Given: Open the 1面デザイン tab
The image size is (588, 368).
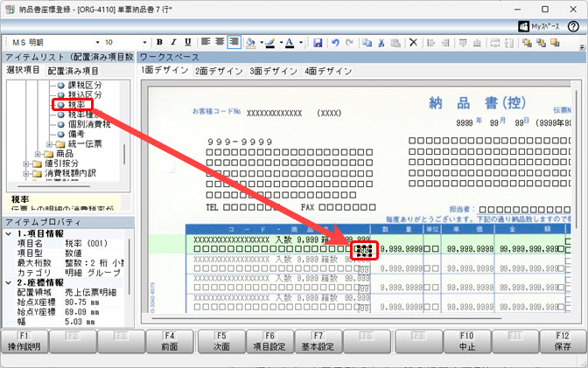Looking at the screenshot, I should pos(164,70).
